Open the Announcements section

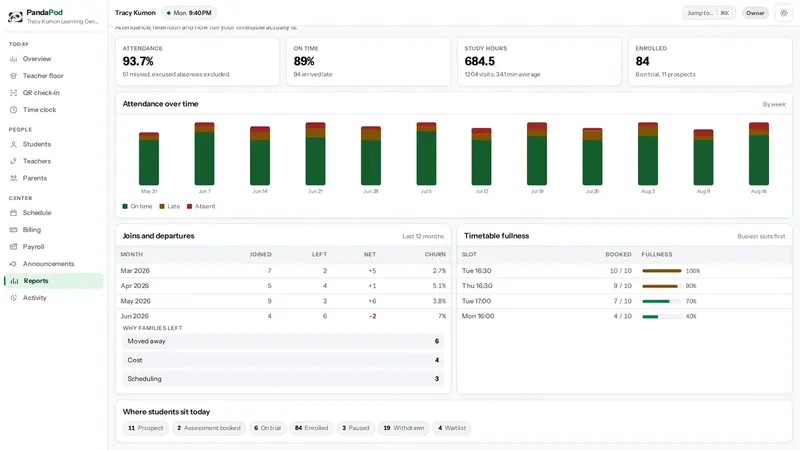[54, 264]
